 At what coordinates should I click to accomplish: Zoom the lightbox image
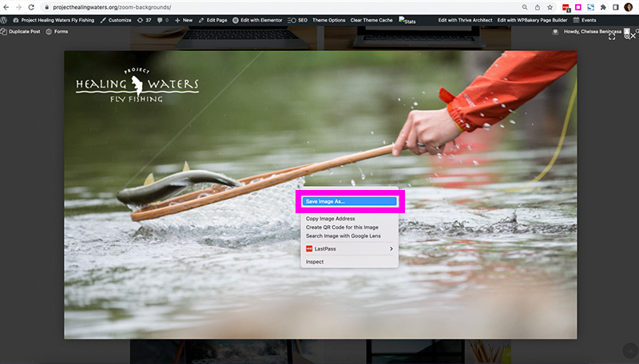(627, 37)
